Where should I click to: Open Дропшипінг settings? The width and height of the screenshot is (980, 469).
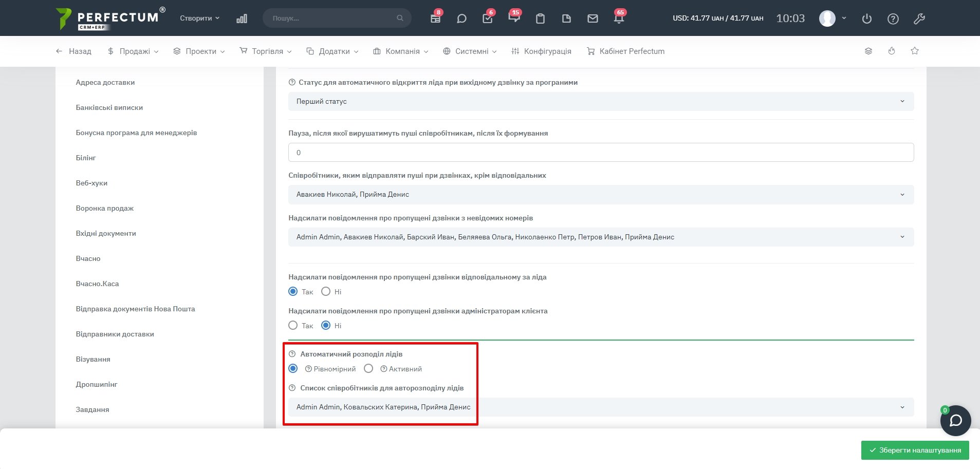pyautogui.click(x=97, y=384)
